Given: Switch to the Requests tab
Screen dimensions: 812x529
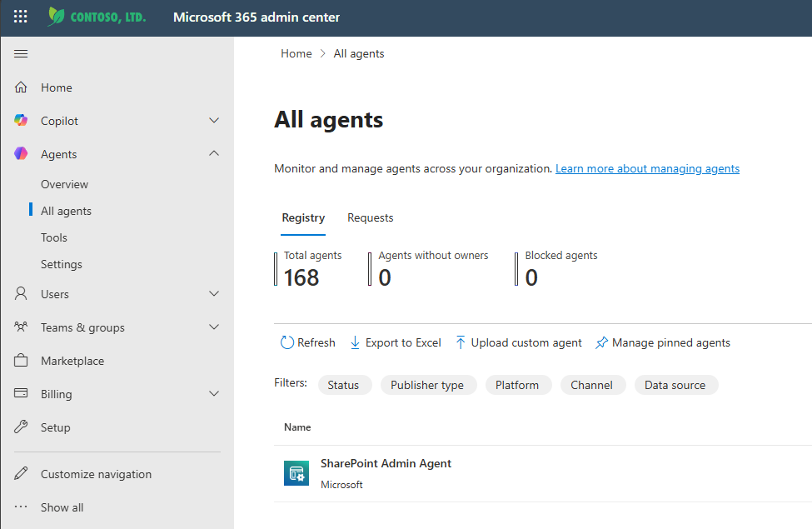Looking at the screenshot, I should 371,217.
